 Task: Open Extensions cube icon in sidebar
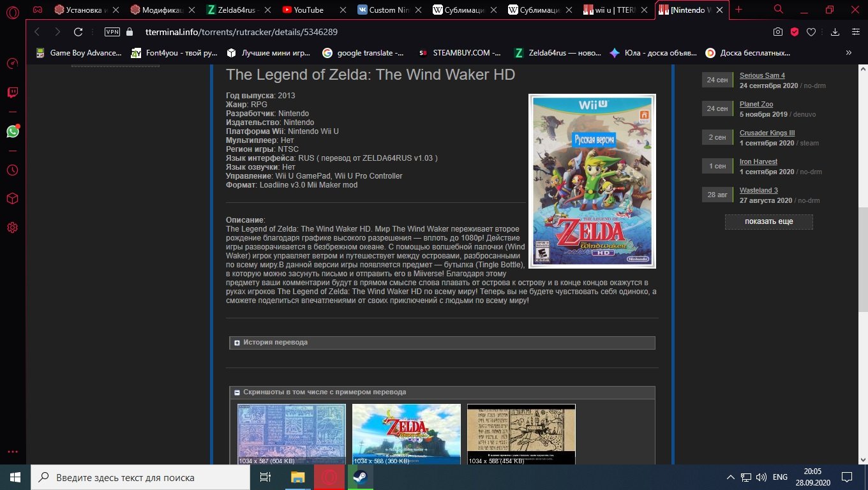click(12, 198)
